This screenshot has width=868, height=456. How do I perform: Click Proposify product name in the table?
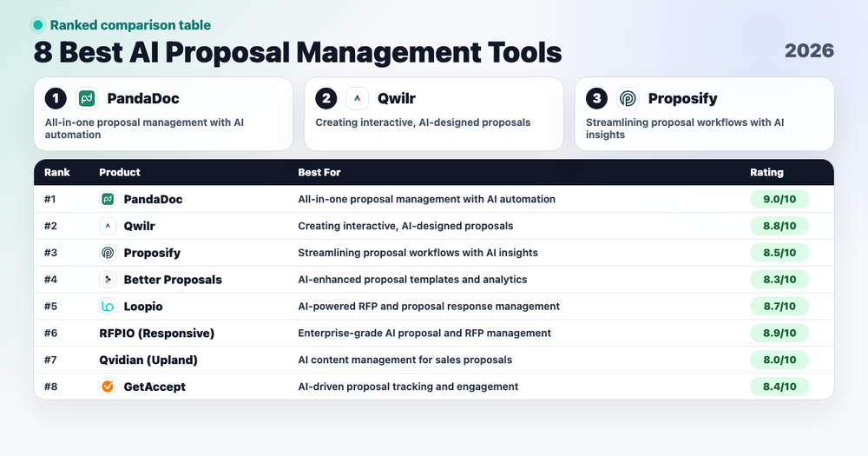[x=152, y=253]
